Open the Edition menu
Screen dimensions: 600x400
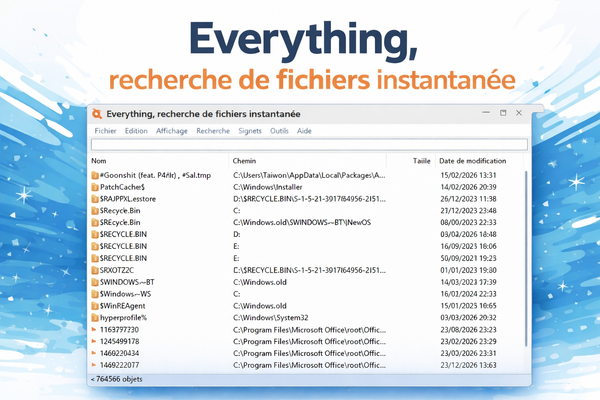point(136,131)
